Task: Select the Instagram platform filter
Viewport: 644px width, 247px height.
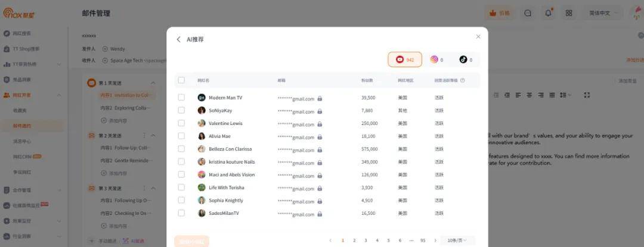Action: click(436, 60)
